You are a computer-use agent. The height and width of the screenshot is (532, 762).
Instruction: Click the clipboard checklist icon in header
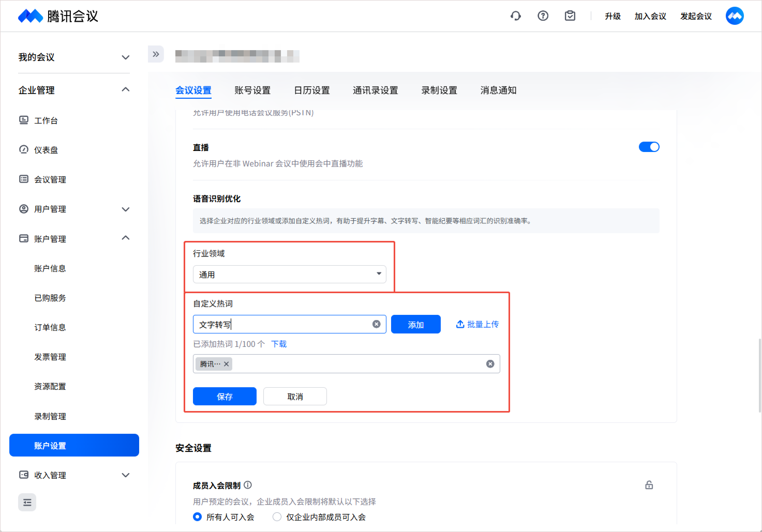[570, 16]
